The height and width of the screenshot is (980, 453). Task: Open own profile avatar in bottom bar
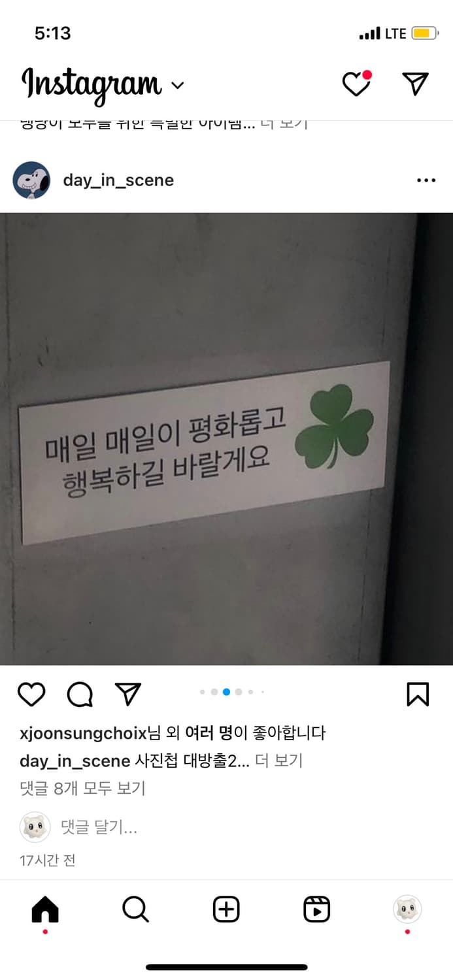407,909
